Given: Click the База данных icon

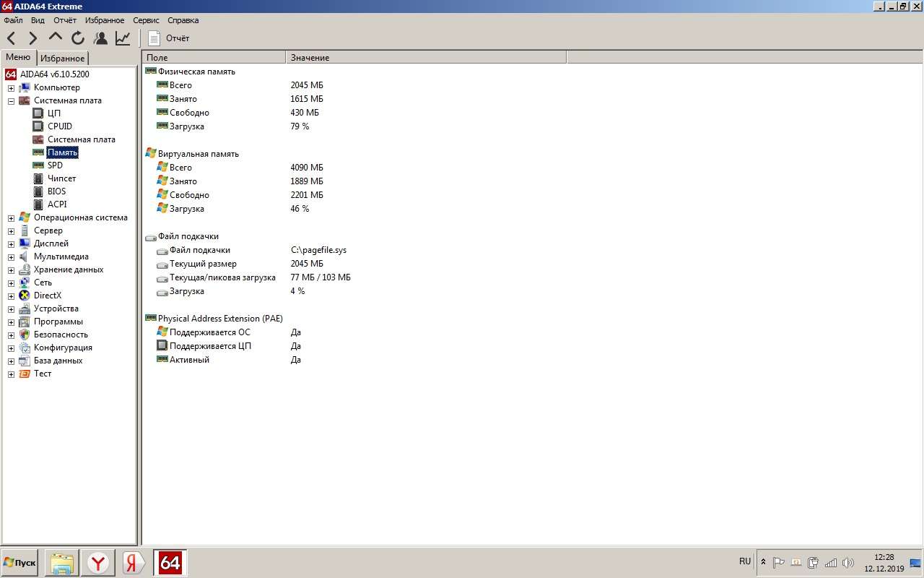Looking at the screenshot, I should tap(25, 361).
